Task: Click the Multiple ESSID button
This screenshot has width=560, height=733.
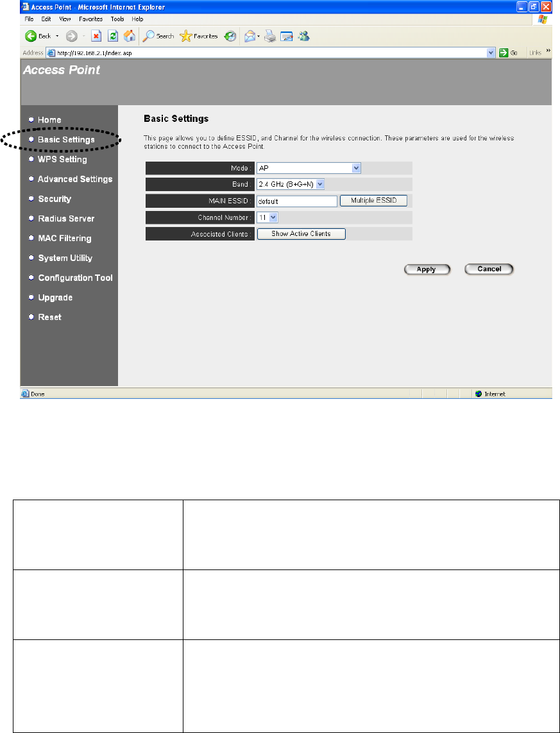Action: [373, 201]
